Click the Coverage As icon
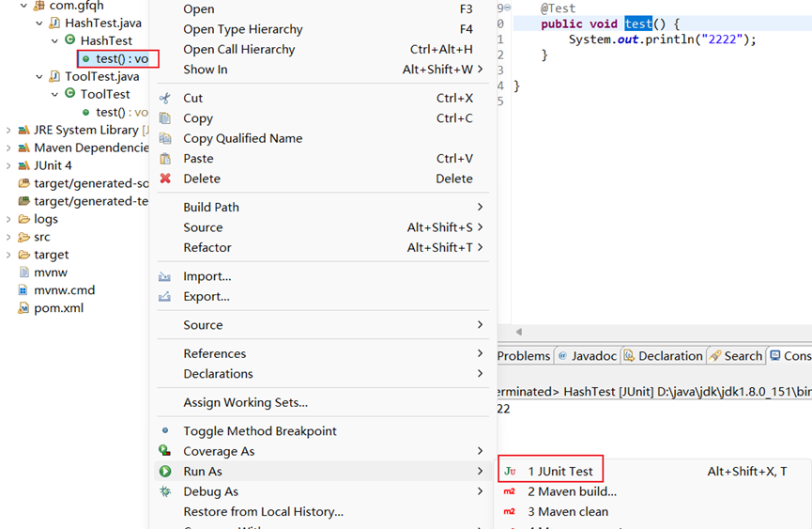 [164, 451]
